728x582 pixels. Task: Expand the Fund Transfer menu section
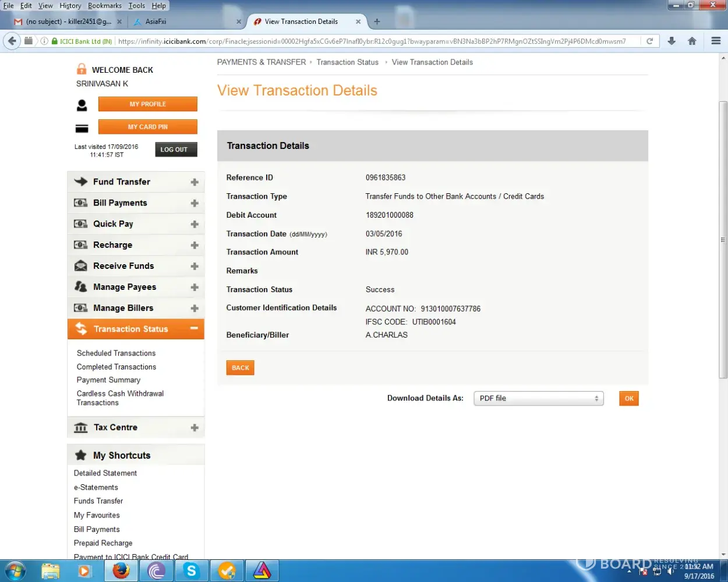pos(195,182)
